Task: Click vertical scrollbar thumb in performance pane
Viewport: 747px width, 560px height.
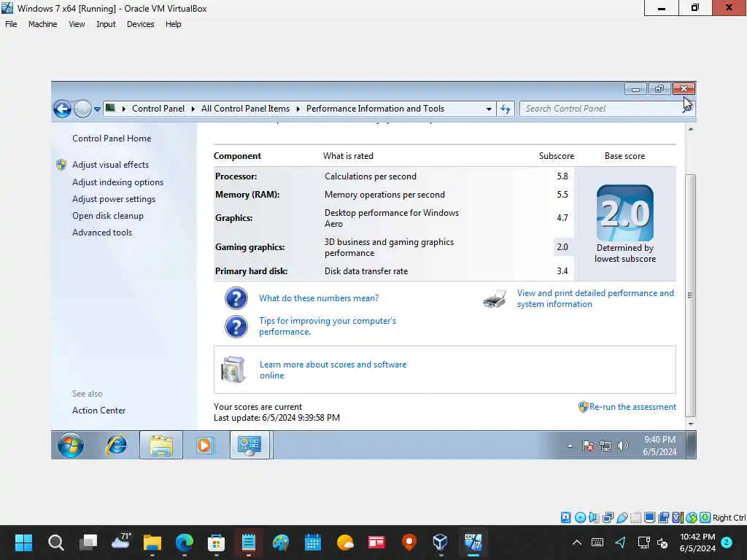Action: pos(691,295)
